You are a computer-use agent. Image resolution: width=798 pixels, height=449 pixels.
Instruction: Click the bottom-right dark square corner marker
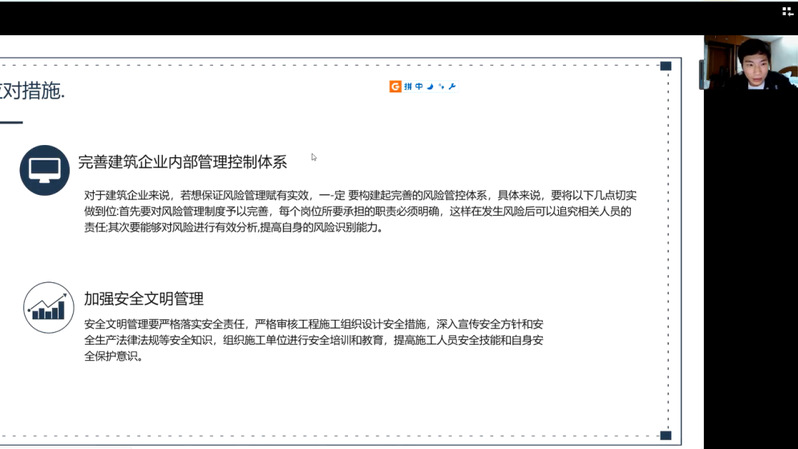pos(666,435)
